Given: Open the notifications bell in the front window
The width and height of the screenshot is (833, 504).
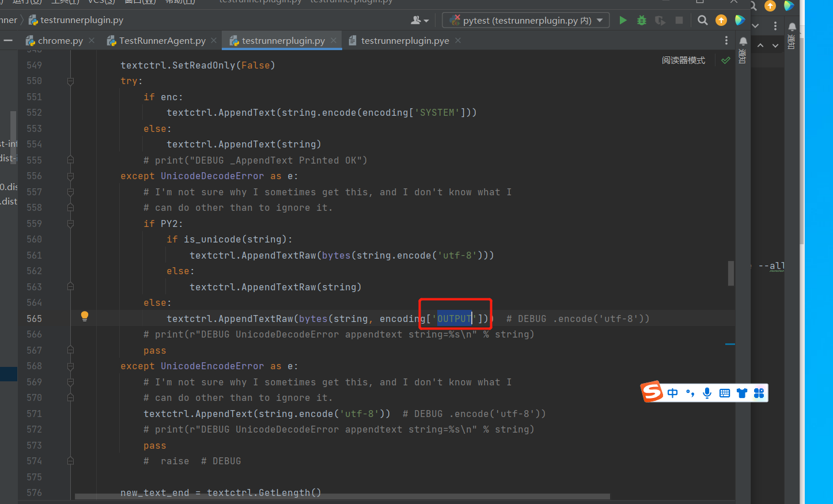Looking at the screenshot, I should click(743, 41).
